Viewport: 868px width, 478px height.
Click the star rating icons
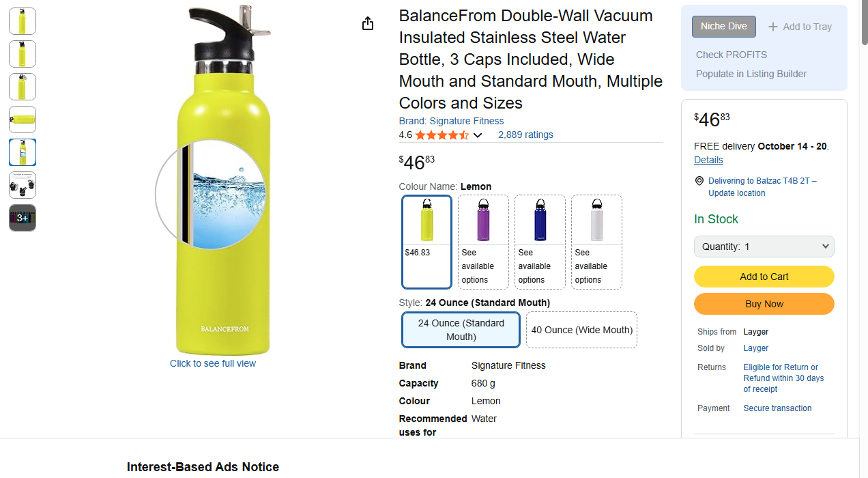(442, 135)
